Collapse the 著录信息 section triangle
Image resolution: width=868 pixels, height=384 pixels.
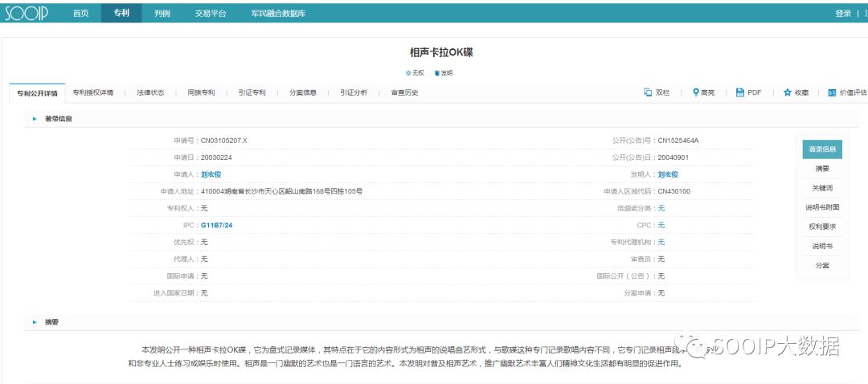pos(35,119)
